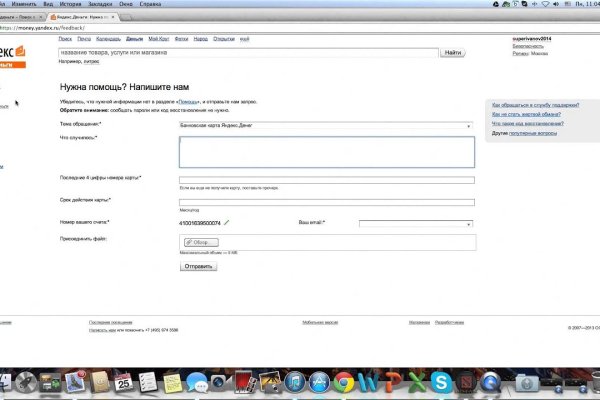Launch Skype from the dock
The height and width of the screenshot is (400, 600).
[x=441, y=381]
